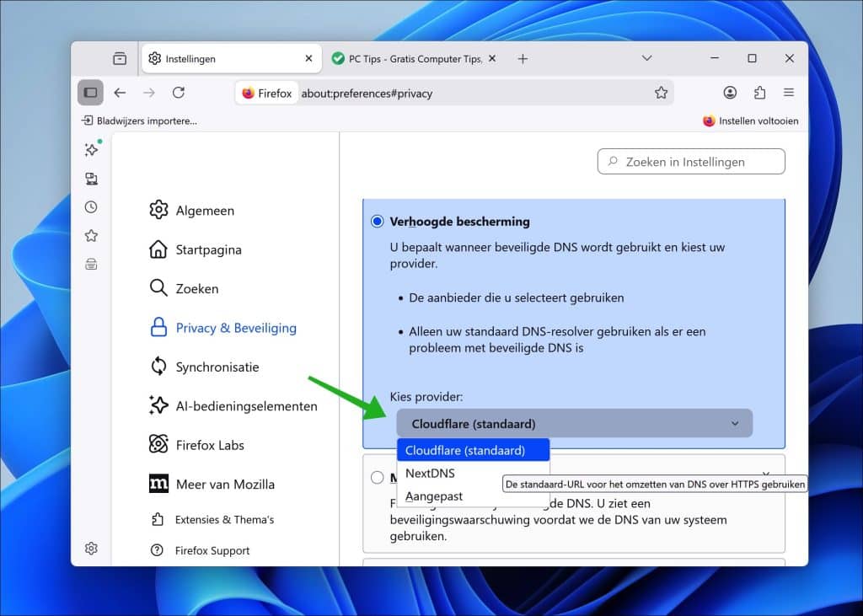Collapse the sidebar with the panel toggle icon

tap(90, 93)
